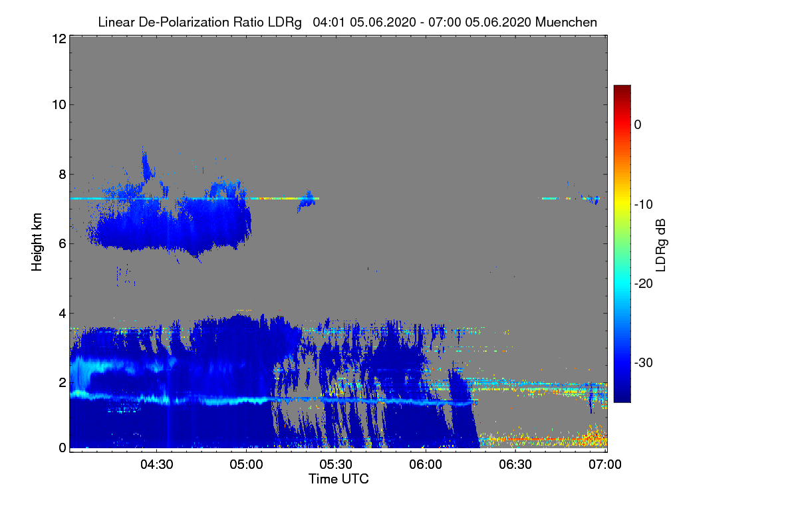Click the '05:30' time axis tick

(x=336, y=464)
